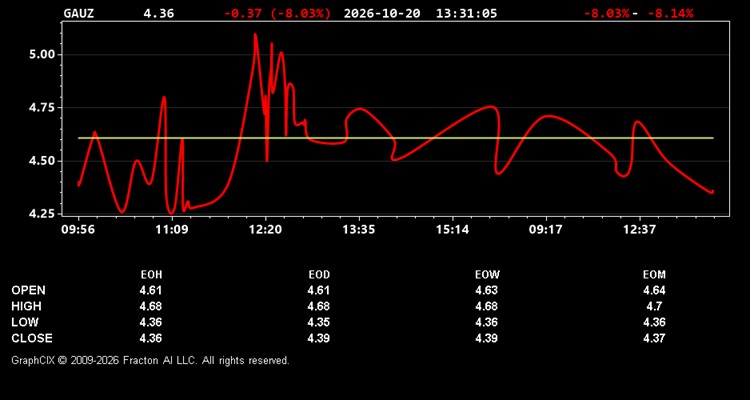The image size is (750, 400).
Task: Click the 4.50 y-axis label
Action: 43,161
